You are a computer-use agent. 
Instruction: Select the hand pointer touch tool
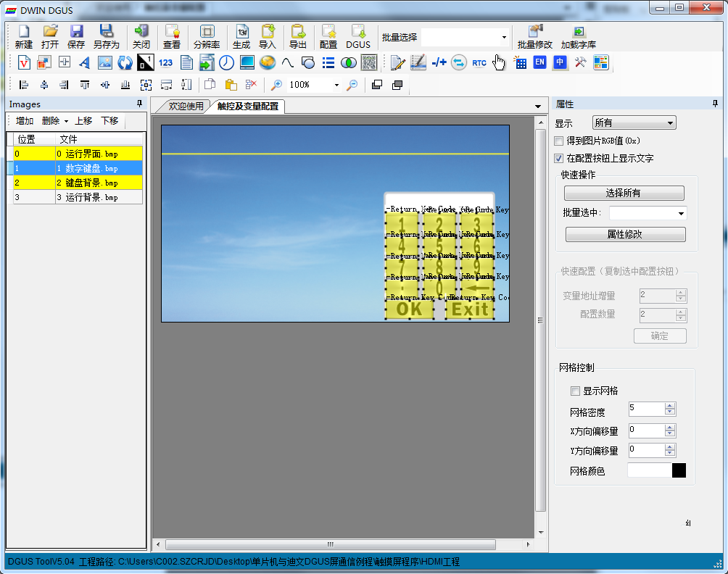click(x=499, y=62)
